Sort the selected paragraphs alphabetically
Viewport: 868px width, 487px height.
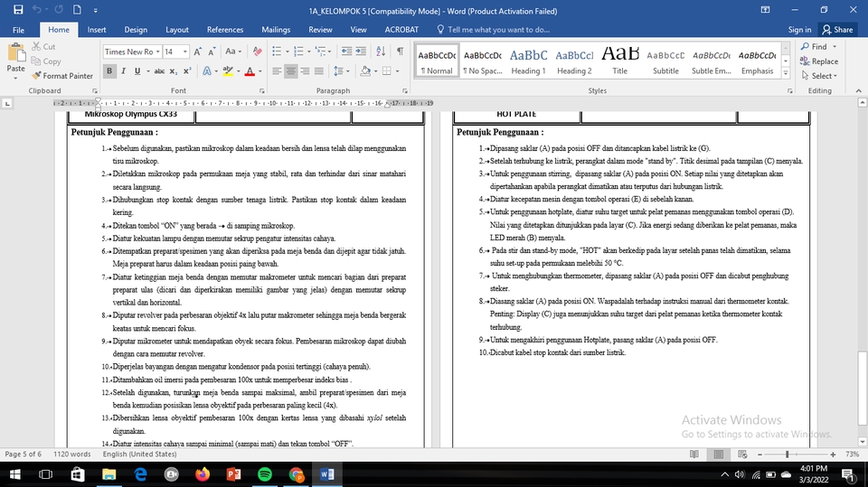381,52
